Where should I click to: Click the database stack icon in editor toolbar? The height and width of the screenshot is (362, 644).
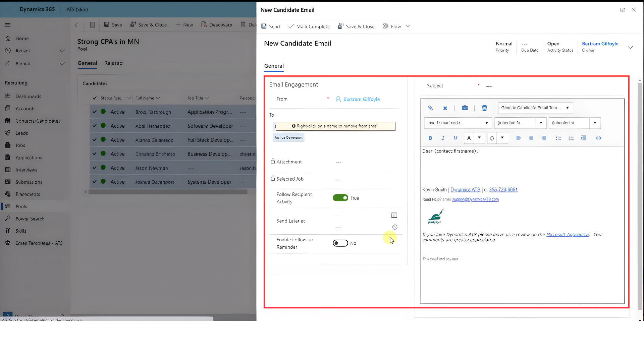point(484,108)
